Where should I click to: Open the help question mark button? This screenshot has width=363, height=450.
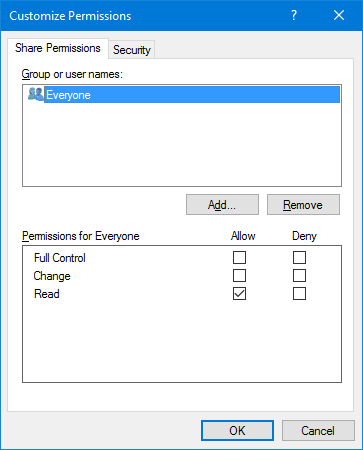[294, 15]
